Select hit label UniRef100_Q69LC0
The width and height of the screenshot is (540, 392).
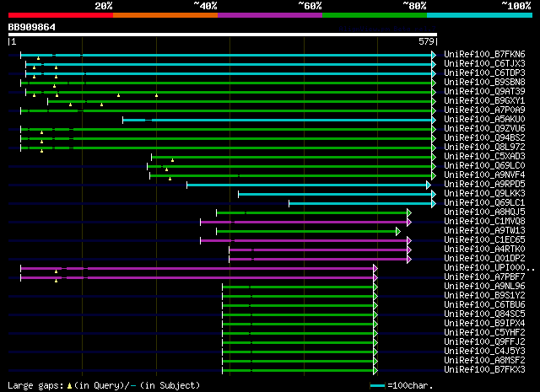point(484,166)
